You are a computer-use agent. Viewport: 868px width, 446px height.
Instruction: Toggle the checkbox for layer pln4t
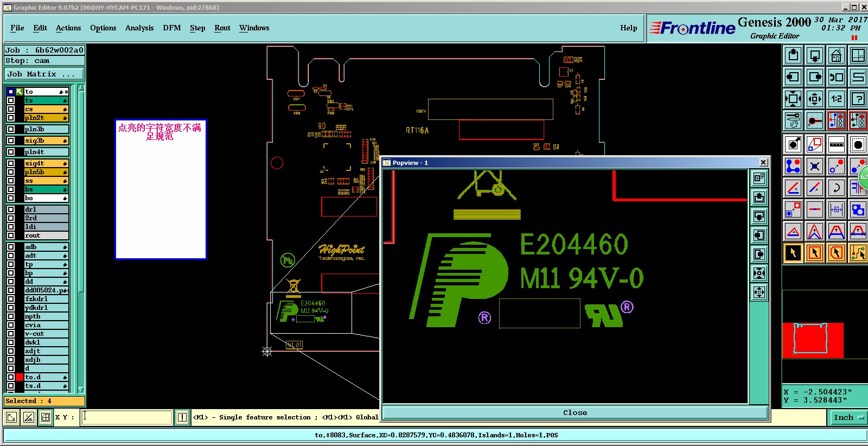pos(11,152)
